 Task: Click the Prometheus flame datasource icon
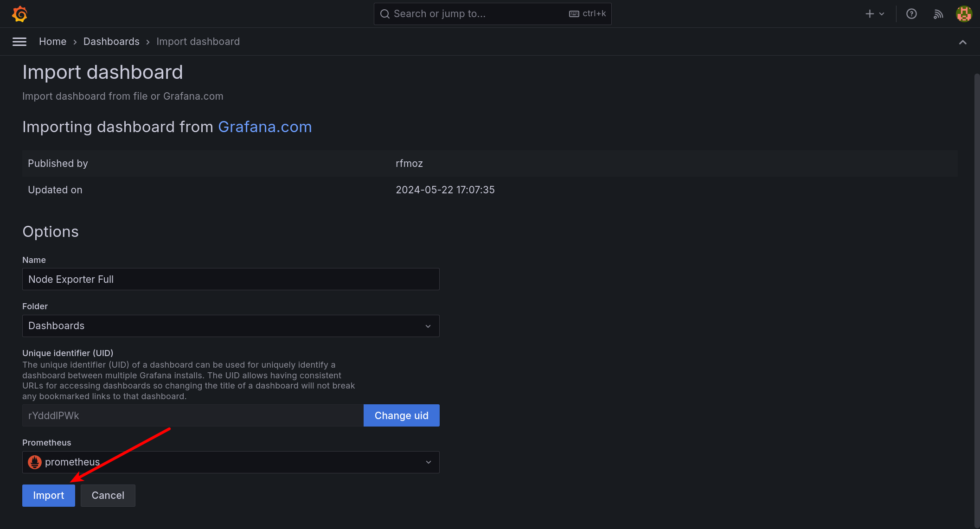click(x=35, y=462)
